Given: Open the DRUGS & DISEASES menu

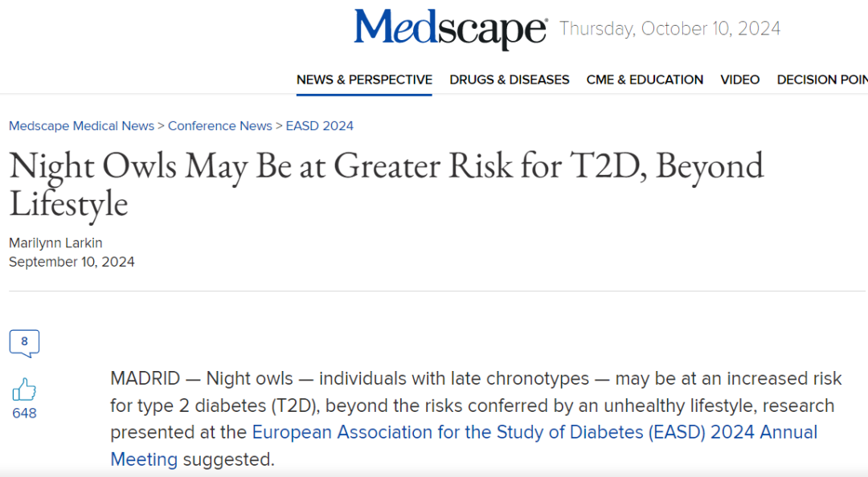Looking at the screenshot, I should coord(510,79).
